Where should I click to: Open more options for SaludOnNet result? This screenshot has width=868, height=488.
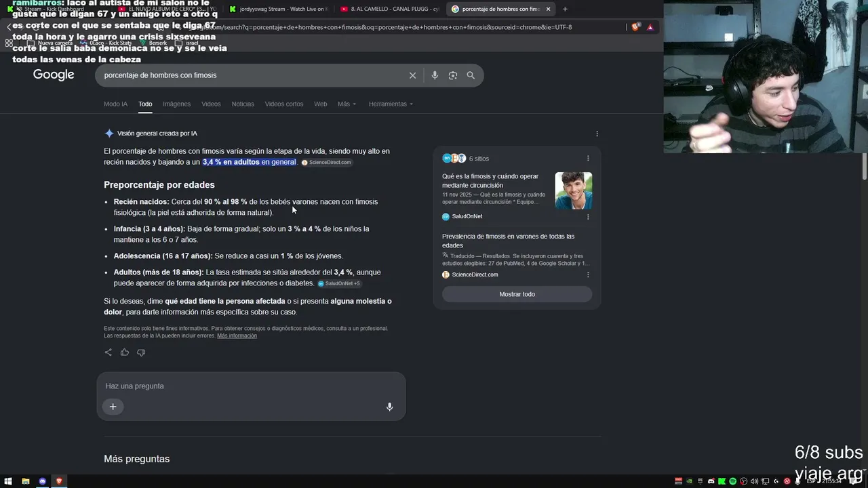(588, 217)
